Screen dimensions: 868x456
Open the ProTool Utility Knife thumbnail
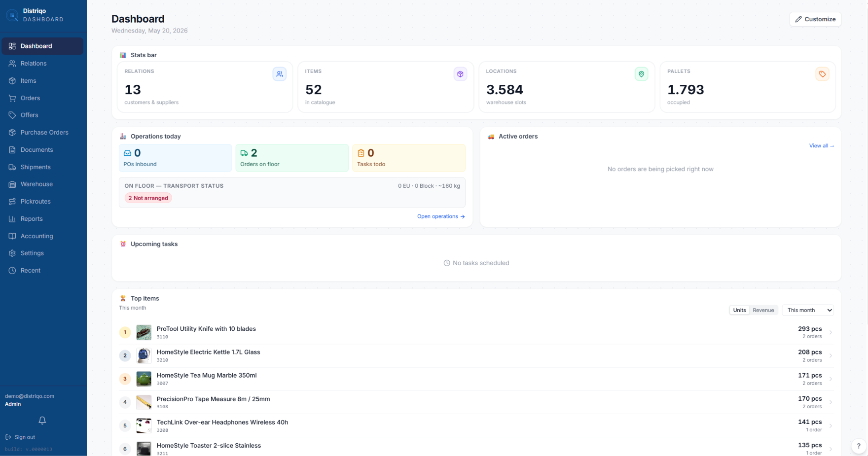144,333
